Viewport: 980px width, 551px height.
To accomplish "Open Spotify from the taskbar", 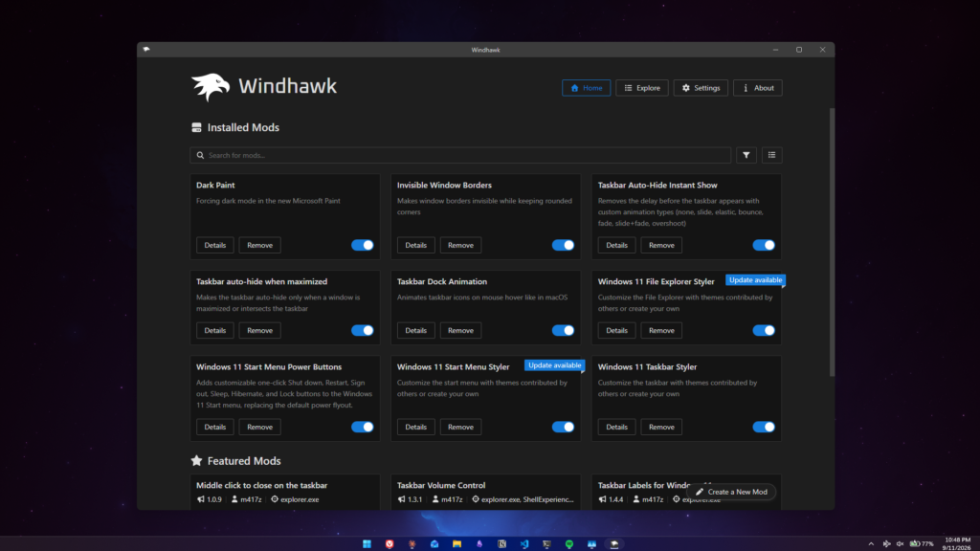I will pos(569,544).
